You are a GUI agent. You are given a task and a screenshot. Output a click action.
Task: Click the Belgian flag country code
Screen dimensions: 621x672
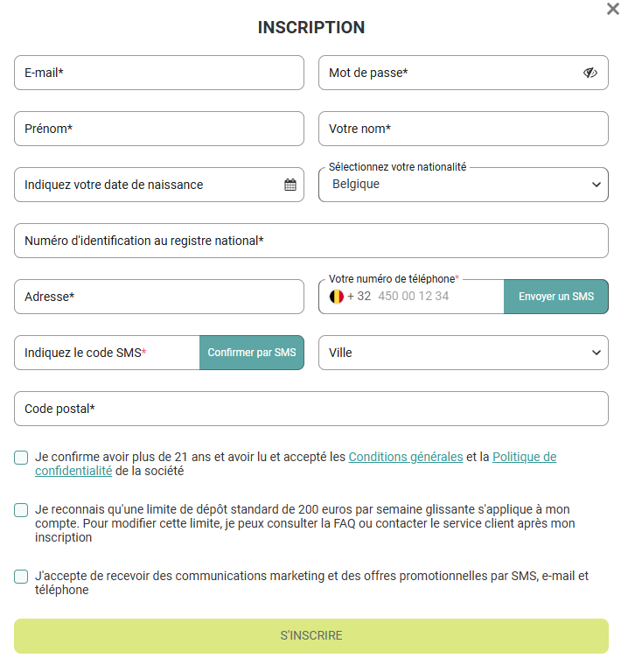(x=337, y=297)
